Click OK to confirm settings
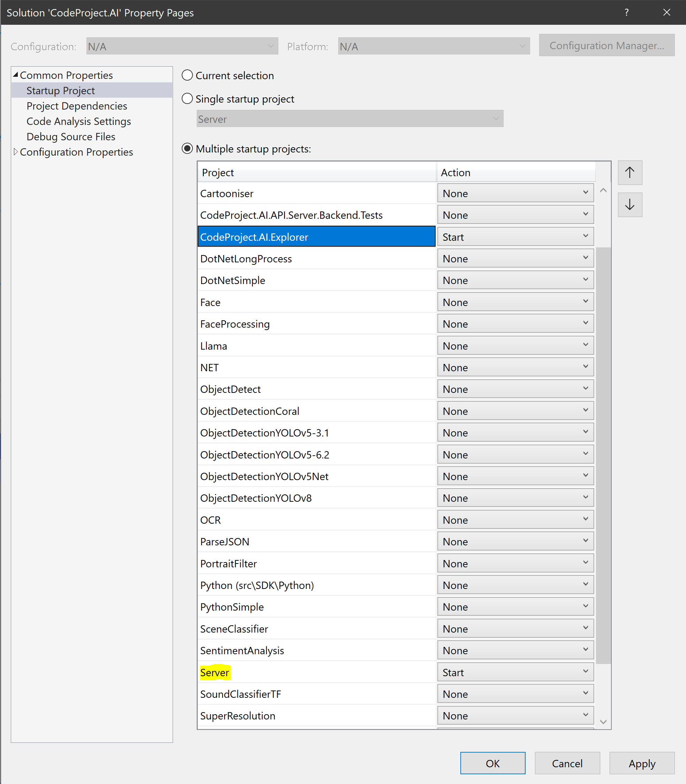Screen dimensions: 686x784 493,763
